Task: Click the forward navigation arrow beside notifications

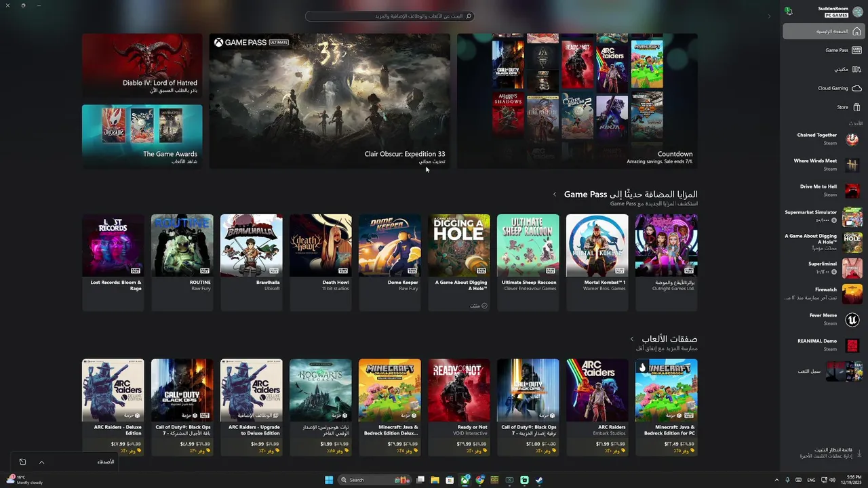Action: pos(769,16)
